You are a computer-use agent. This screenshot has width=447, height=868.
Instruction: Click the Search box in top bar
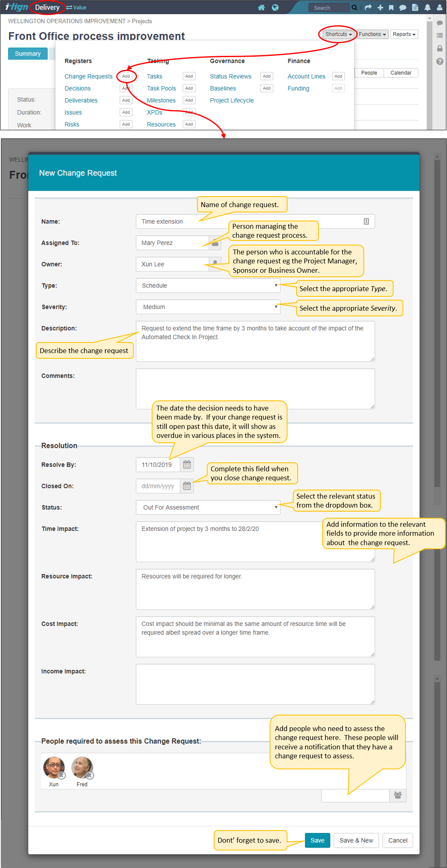click(329, 7)
